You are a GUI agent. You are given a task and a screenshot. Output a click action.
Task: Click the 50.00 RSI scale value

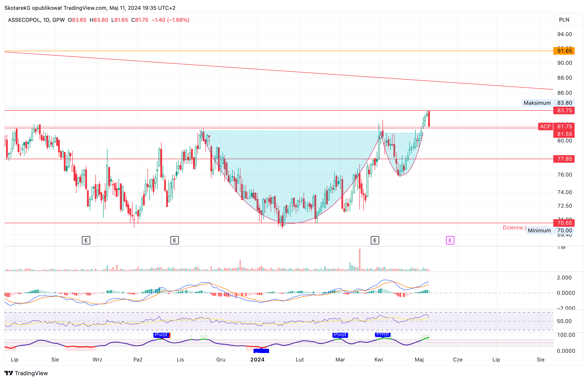564,321
